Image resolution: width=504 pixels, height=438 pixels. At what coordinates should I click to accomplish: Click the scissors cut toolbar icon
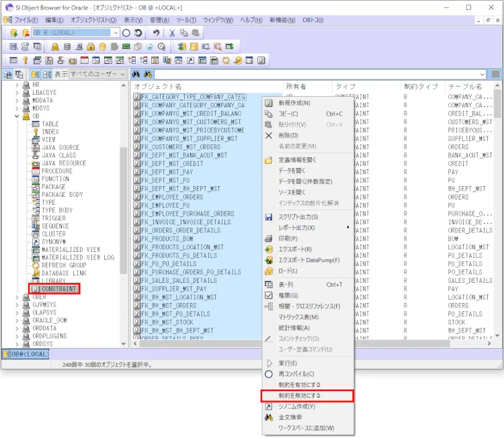172,33
